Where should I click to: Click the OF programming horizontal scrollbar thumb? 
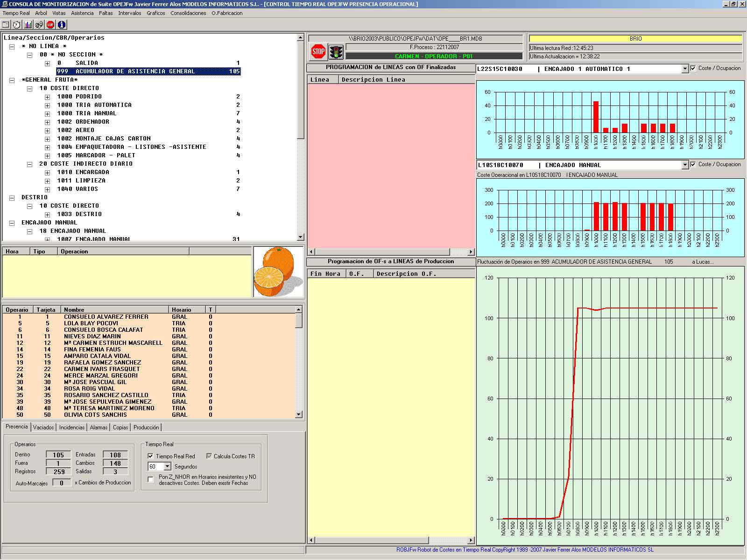coord(372,540)
